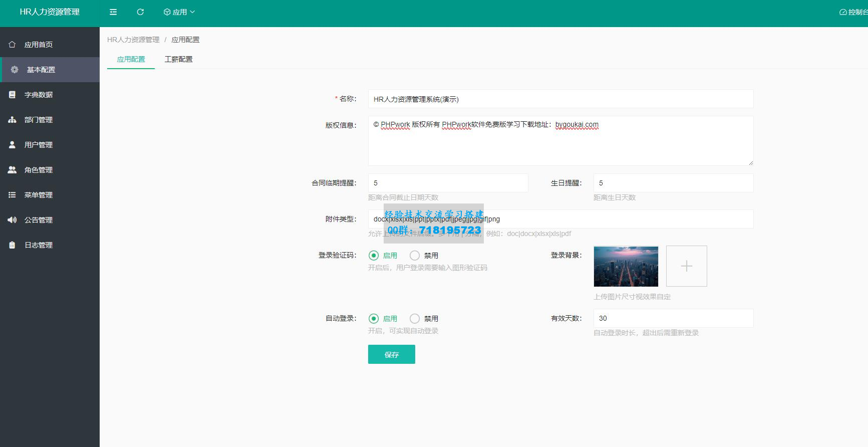868x447 pixels.
Task: Click the home icon beside 应用首页
Action: (12, 45)
